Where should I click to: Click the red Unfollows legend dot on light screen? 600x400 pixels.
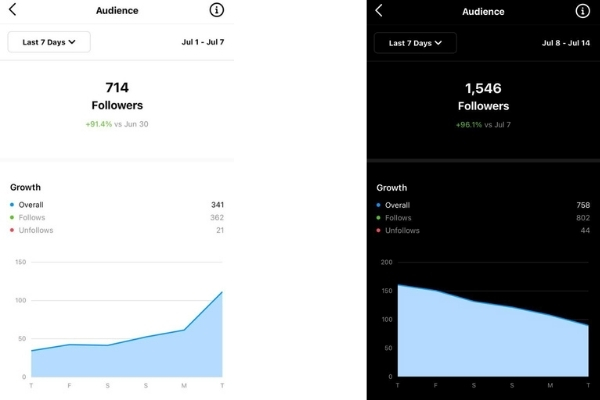pyautogui.click(x=12, y=230)
